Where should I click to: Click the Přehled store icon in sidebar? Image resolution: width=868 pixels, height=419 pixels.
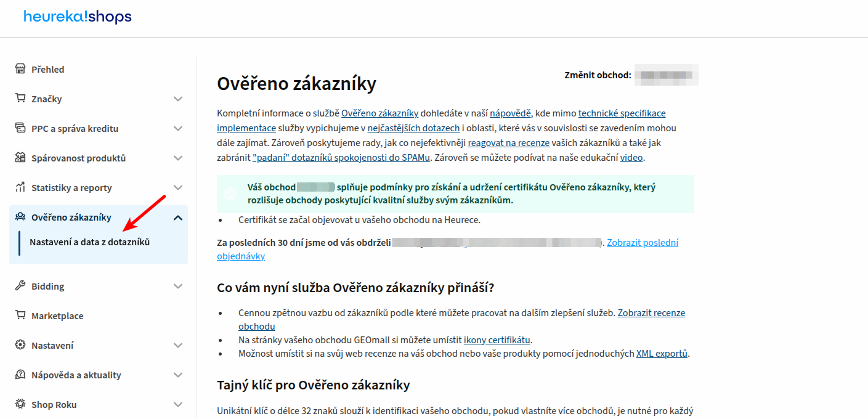click(x=20, y=69)
